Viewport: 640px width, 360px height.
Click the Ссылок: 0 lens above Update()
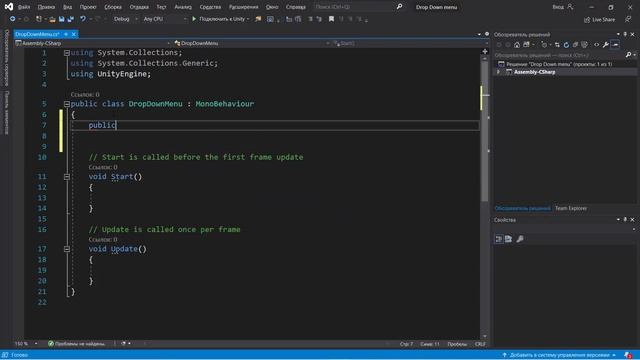[x=103, y=239]
